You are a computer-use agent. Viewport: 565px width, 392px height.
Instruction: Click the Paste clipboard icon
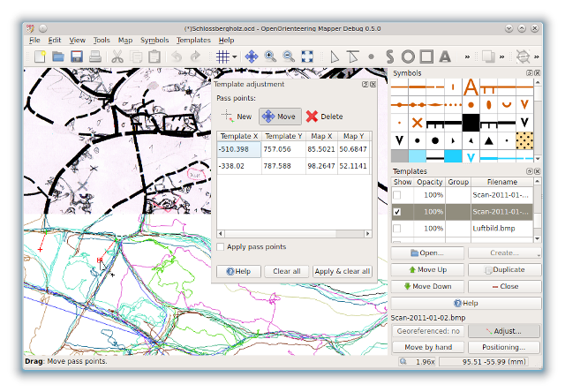click(154, 57)
